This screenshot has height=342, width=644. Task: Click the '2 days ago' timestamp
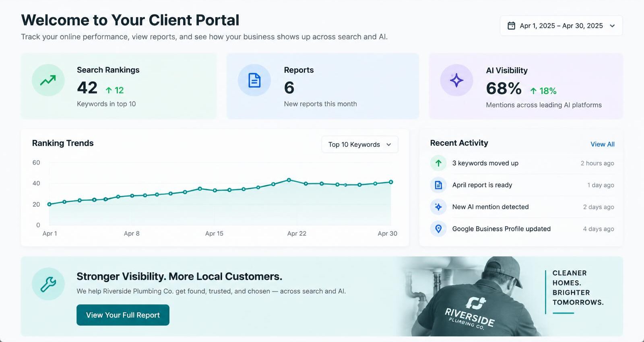click(599, 207)
